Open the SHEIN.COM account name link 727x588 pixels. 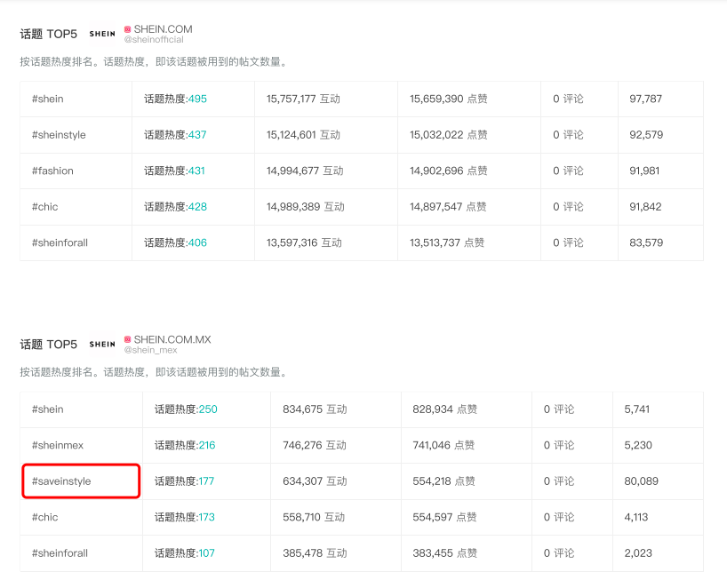pyautogui.click(x=164, y=29)
